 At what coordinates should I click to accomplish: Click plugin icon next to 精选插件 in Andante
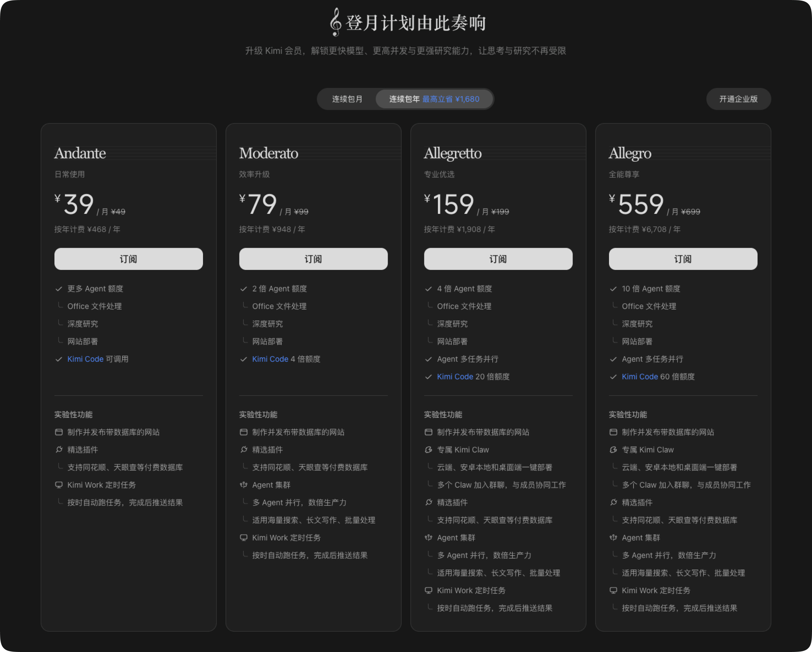click(x=59, y=449)
